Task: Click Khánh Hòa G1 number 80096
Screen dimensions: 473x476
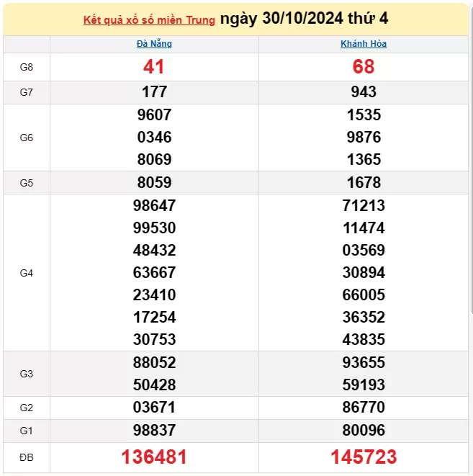Action: click(364, 431)
